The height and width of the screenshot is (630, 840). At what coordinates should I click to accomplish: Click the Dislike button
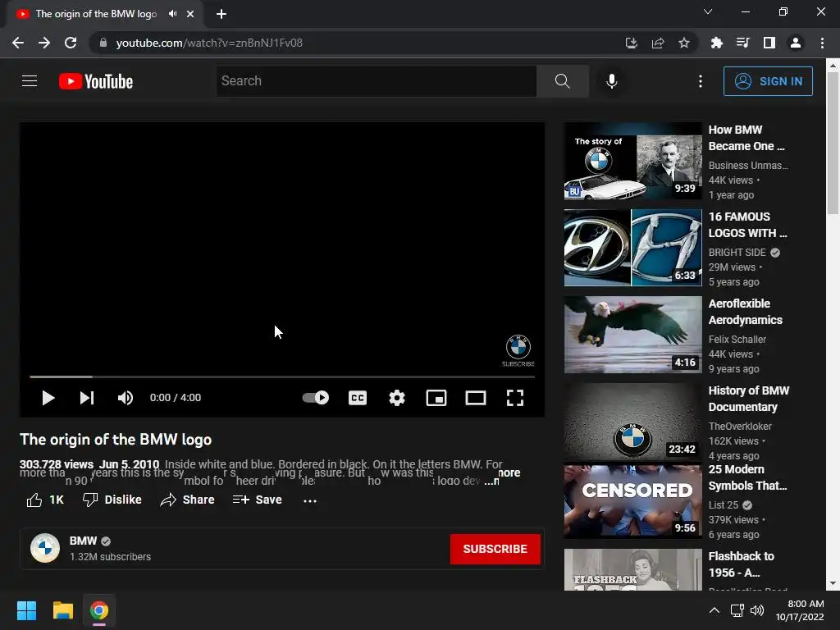[112, 500]
